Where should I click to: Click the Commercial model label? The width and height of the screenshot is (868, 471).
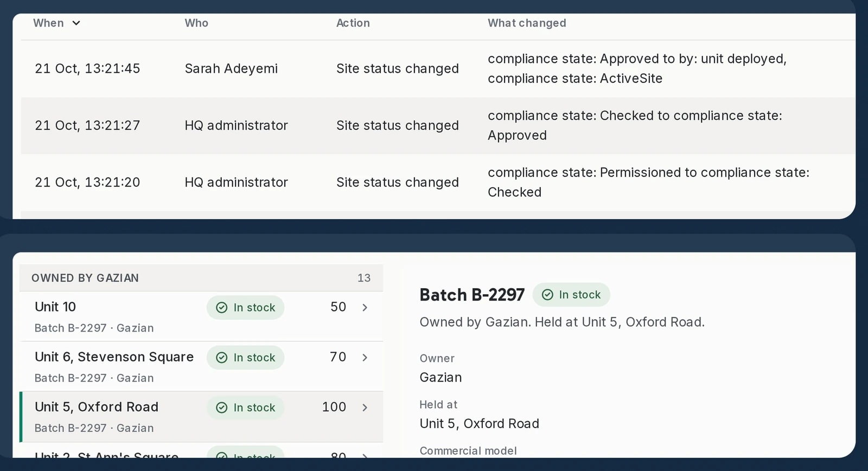point(468,450)
